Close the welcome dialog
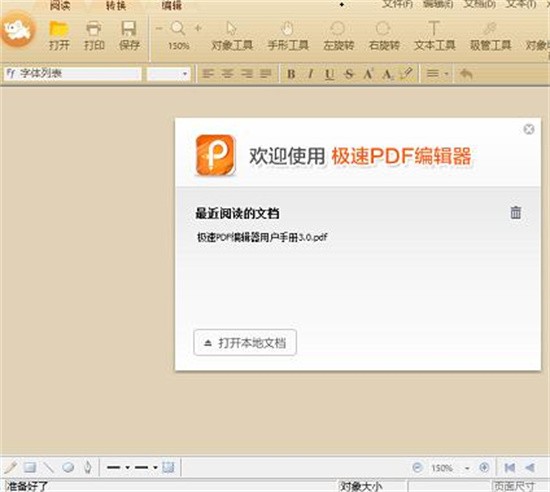The height and width of the screenshot is (492, 550). (x=529, y=129)
